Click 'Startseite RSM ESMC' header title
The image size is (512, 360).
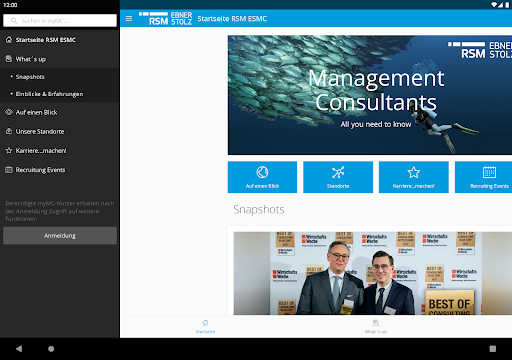point(232,19)
